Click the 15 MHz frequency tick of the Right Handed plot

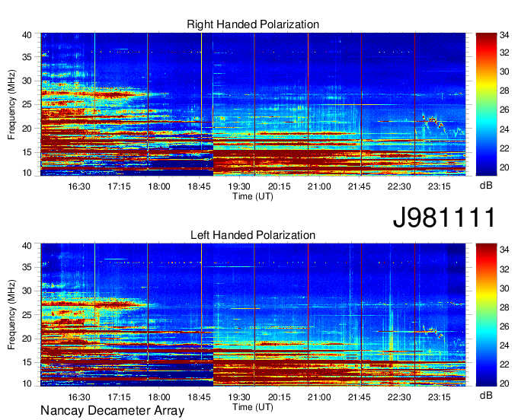[x=27, y=152]
